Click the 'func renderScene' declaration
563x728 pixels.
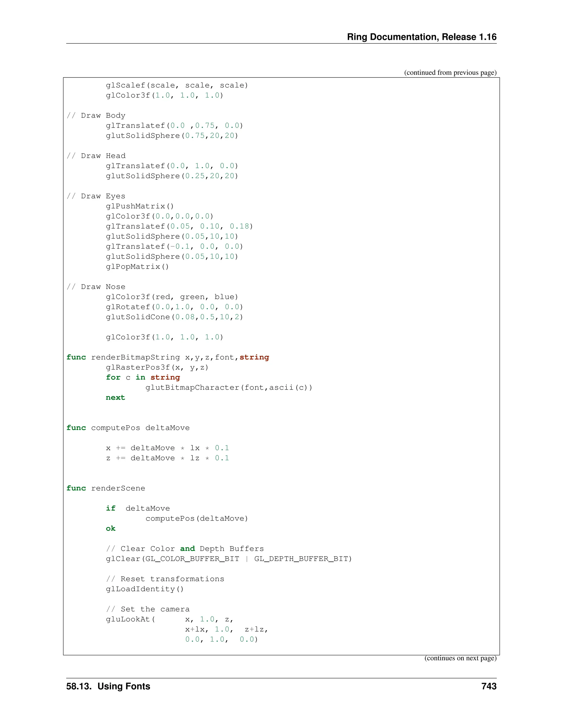click(x=106, y=488)
